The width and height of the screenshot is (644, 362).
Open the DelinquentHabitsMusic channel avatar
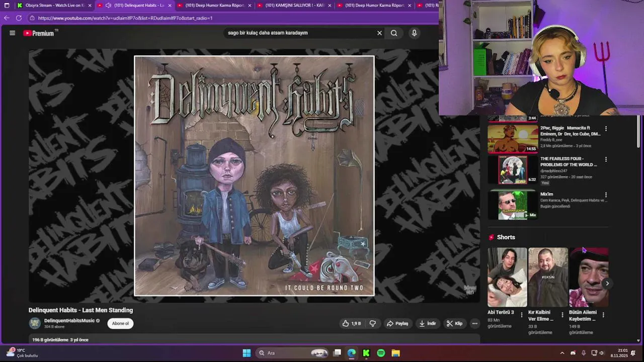coord(35,323)
